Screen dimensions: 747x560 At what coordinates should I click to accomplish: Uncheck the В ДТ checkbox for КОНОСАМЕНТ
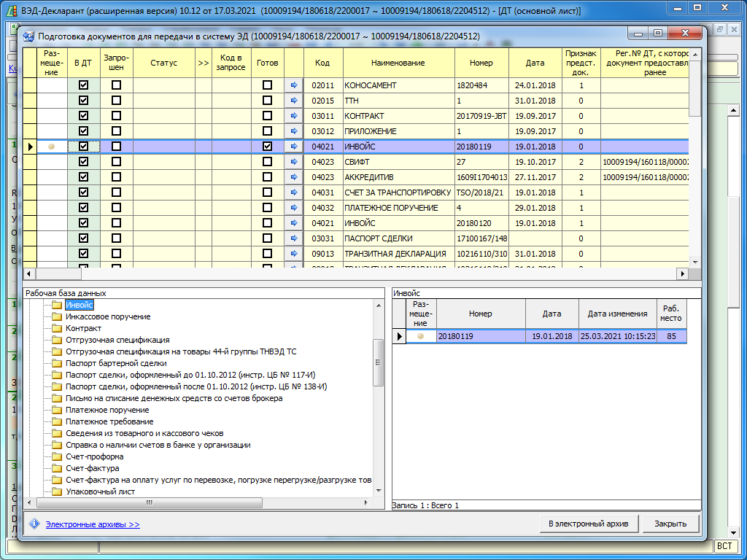pyautogui.click(x=83, y=85)
